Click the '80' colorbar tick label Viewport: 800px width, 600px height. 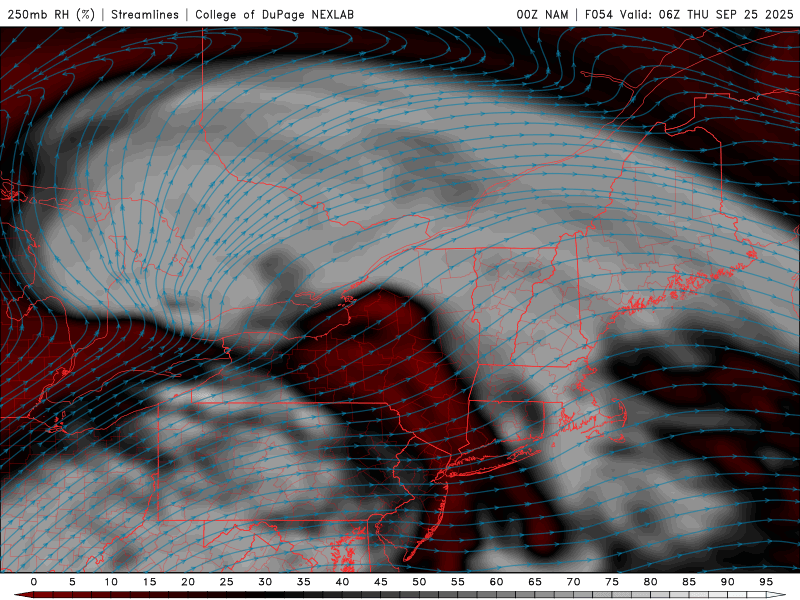pos(650,582)
